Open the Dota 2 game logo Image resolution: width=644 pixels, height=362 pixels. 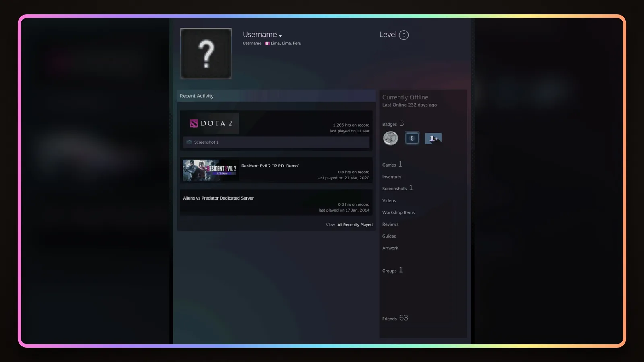211,123
